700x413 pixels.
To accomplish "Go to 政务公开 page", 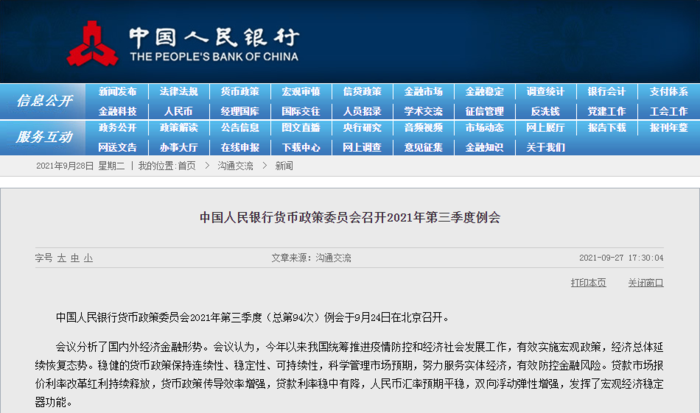I will coord(117,128).
